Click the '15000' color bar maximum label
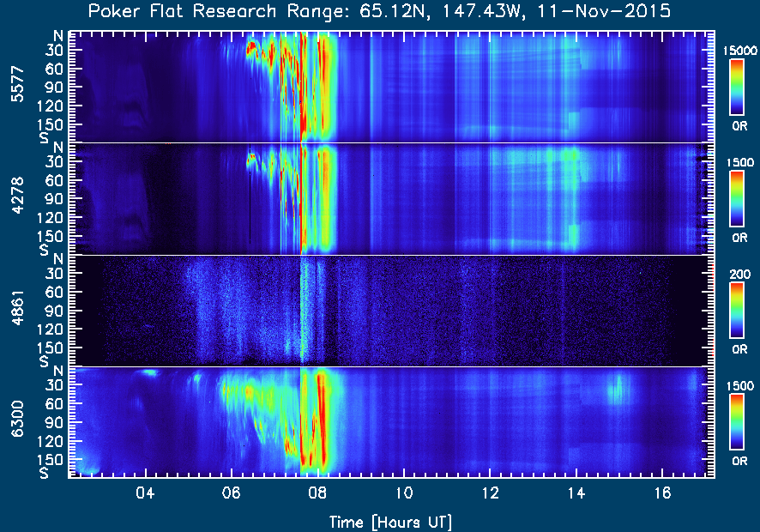 click(739, 51)
